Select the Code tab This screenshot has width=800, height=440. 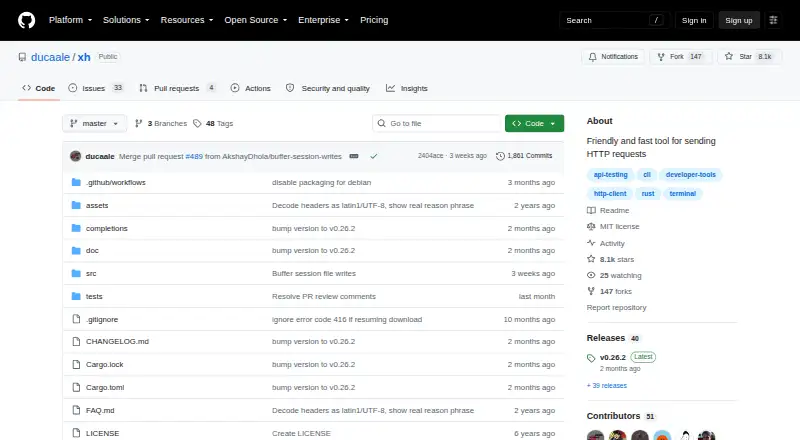pyautogui.click(x=39, y=88)
